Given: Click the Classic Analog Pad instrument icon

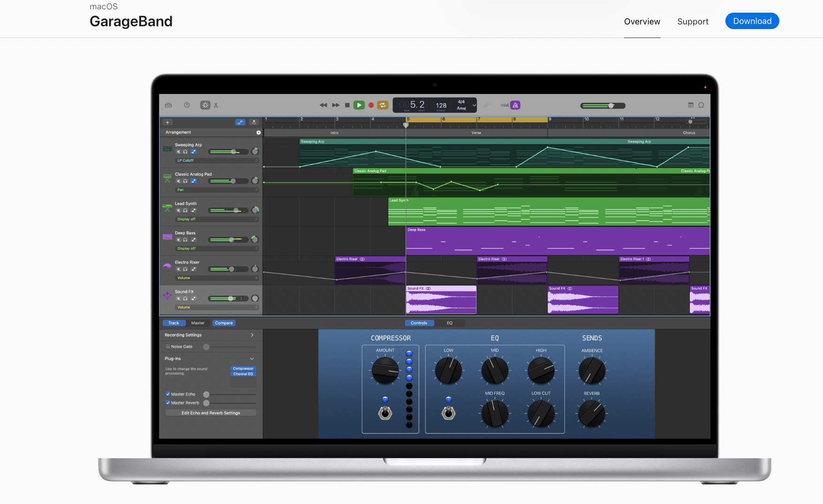Looking at the screenshot, I should click(x=168, y=178).
